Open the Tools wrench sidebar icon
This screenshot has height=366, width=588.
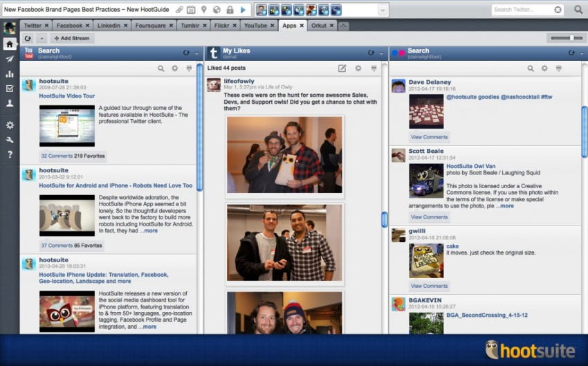(x=10, y=140)
